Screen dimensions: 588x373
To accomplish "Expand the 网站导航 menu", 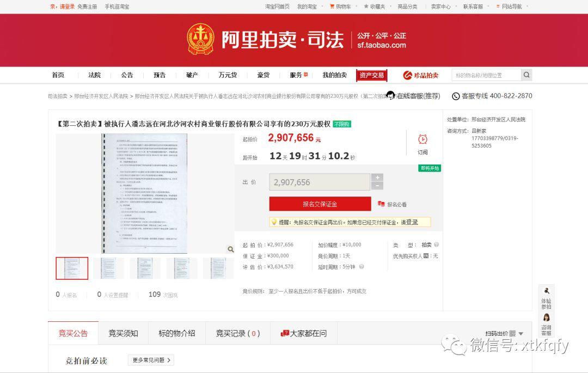I will click(x=512, y=7).
